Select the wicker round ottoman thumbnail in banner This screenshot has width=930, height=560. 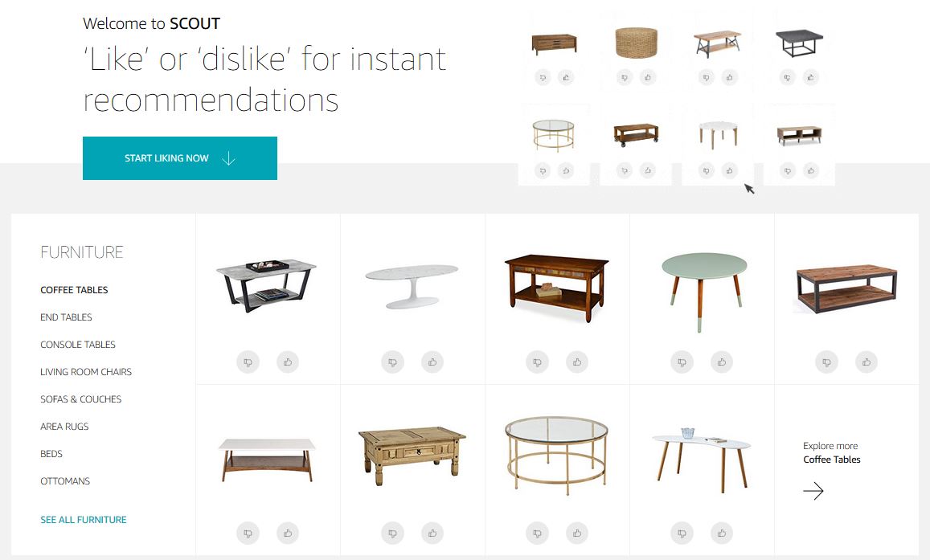[x=636, y=43]
